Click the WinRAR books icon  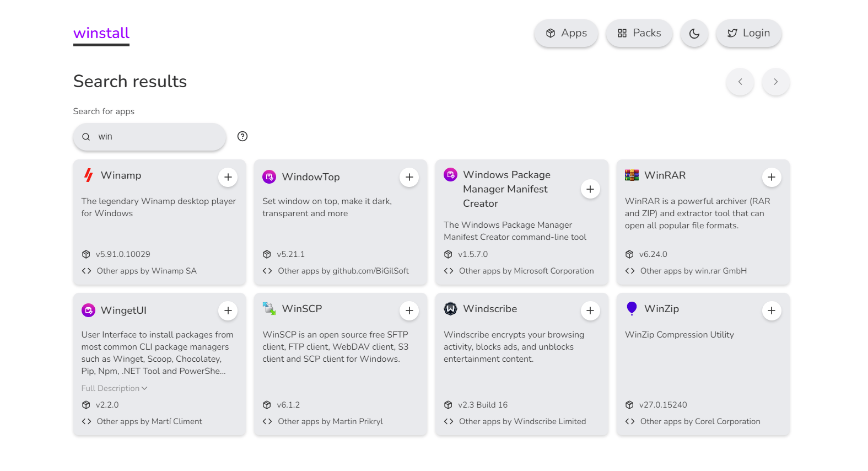(x=632, y=175)
